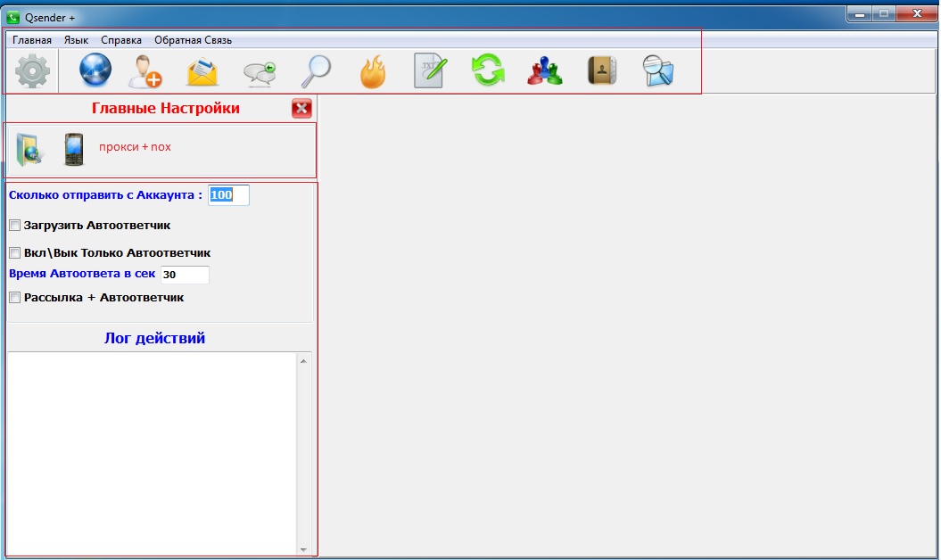Open the brown address book icon
Screen dimensions: 941x560
point(602,70)
